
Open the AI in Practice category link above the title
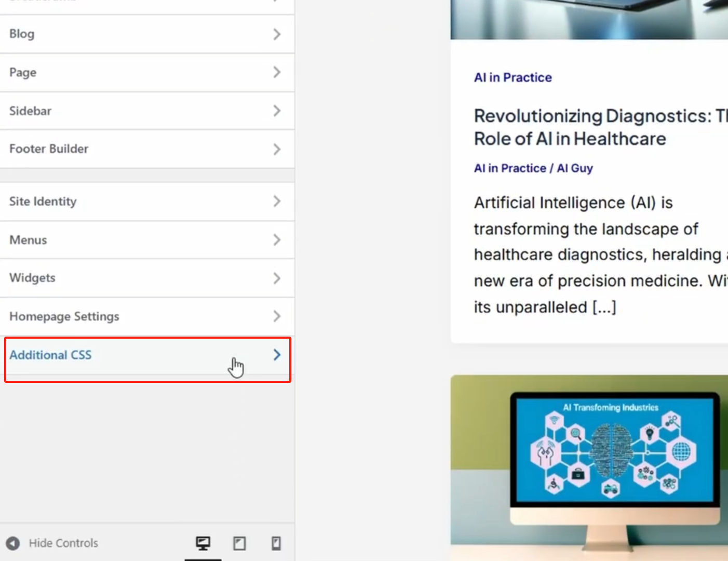click(x=513, y=77)
